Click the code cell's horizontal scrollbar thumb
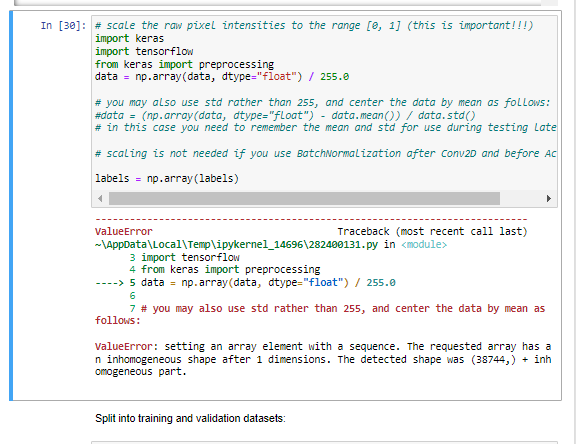The width and height of the screenshot is (576, 444). click(304, 199)
